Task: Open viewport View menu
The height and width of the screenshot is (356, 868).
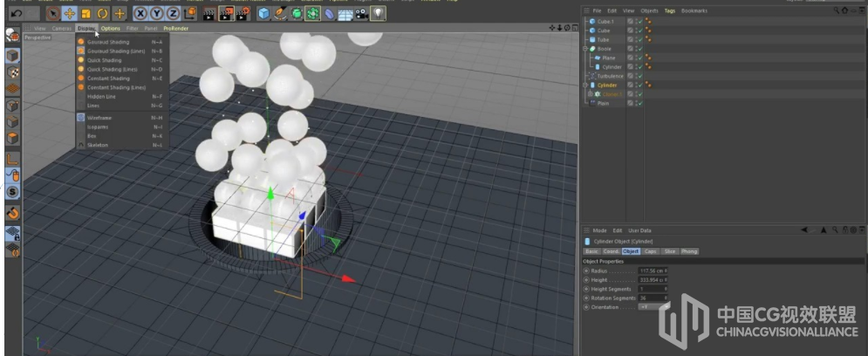Action: click(x=40, y=28)
